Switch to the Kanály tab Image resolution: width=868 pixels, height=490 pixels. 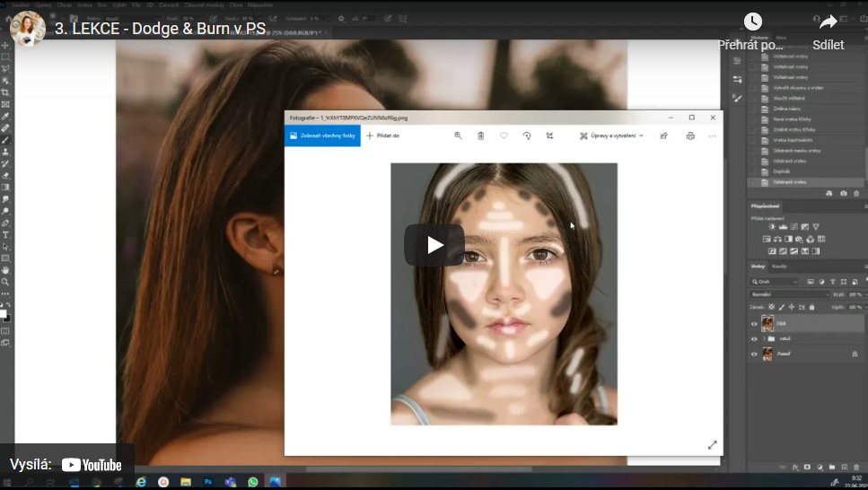tap(779, 267)
